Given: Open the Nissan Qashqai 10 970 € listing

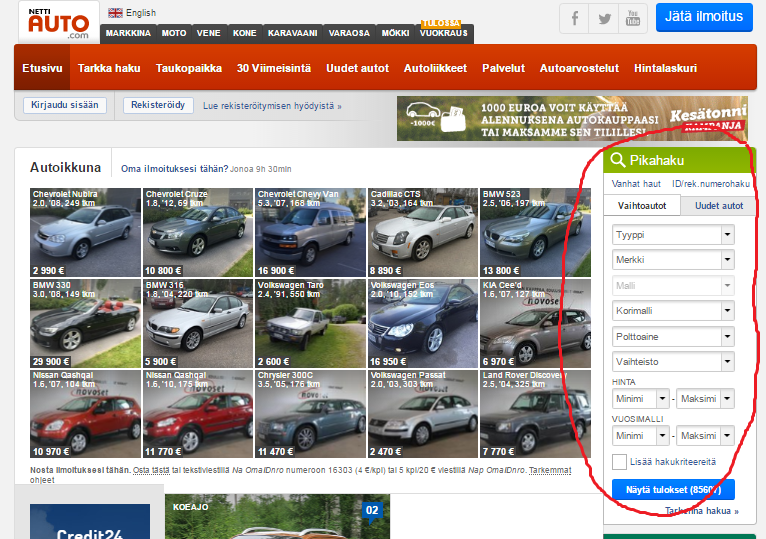Looking at the screenshot, I should coord(85,414).
